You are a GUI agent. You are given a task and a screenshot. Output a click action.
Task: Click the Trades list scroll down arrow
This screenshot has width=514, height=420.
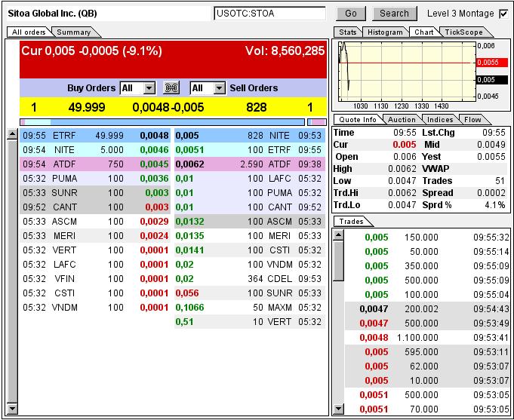(x=339, y=409)
